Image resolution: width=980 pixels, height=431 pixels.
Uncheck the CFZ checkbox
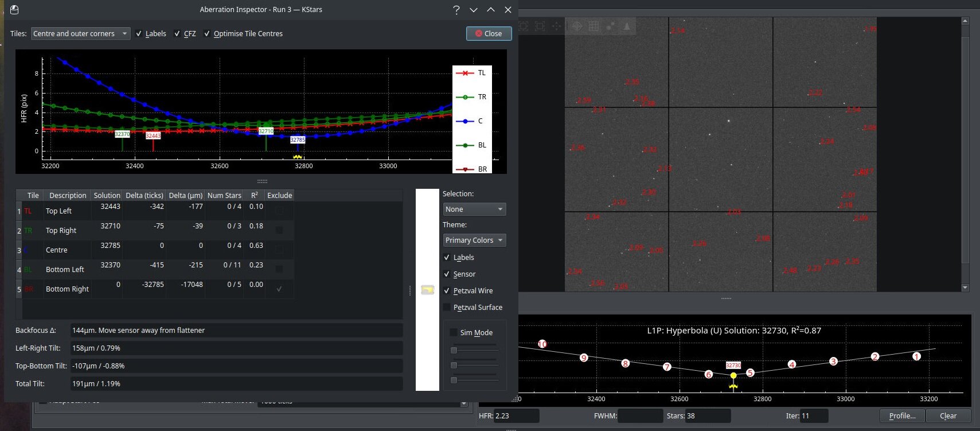[177, 34]
